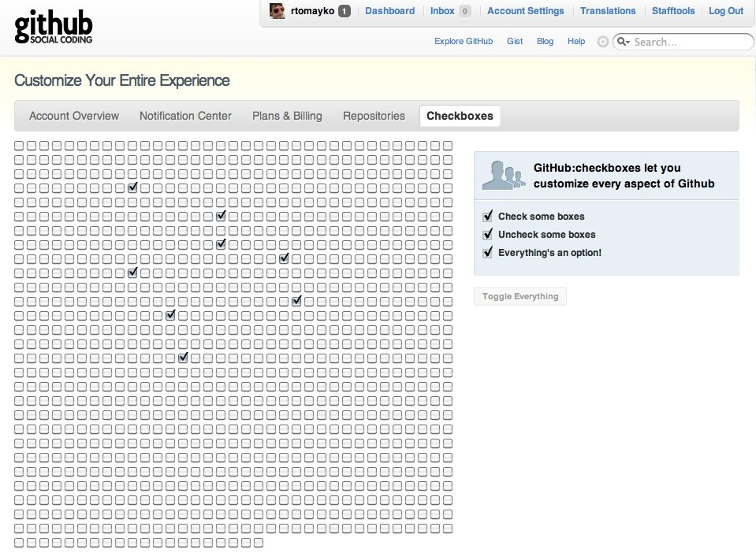
Task: Select the Plans & Billing tab
Action: pyautogui.click(x=287, y=116)
